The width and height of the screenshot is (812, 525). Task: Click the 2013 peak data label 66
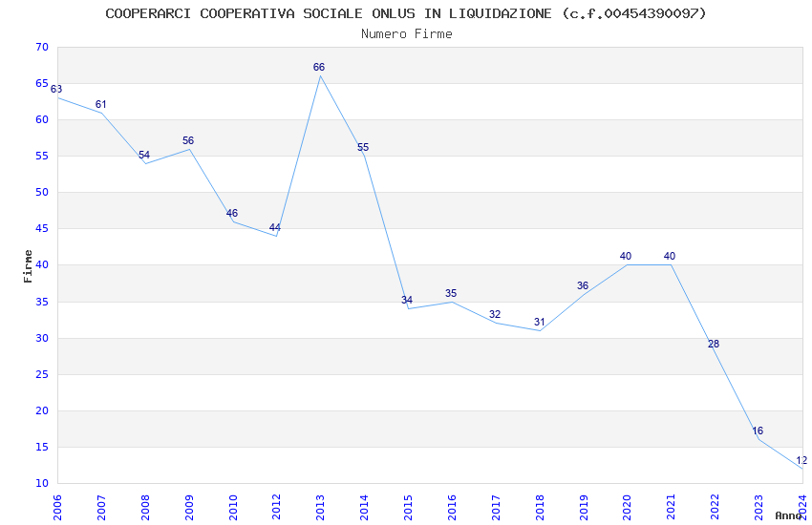coord(319,67)
